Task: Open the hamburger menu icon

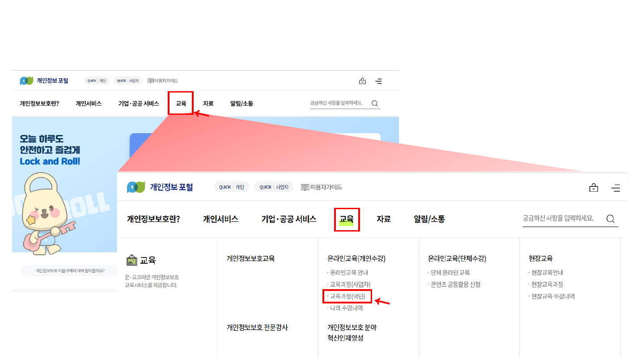Action: coord(616,187)
